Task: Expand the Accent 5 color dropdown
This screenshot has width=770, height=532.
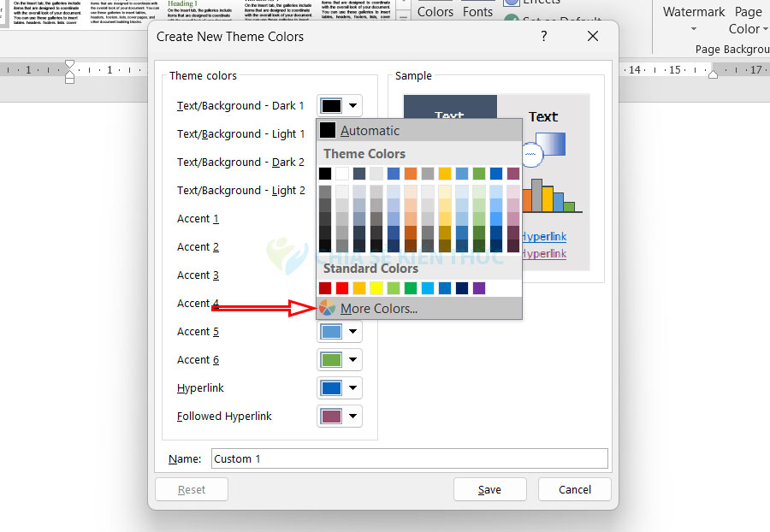Action: [340, 332]
